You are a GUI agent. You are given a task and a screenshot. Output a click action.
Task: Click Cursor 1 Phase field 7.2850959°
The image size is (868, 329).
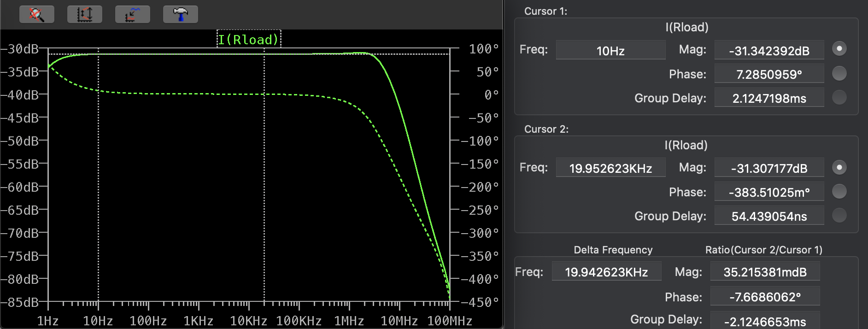(769, 74)
